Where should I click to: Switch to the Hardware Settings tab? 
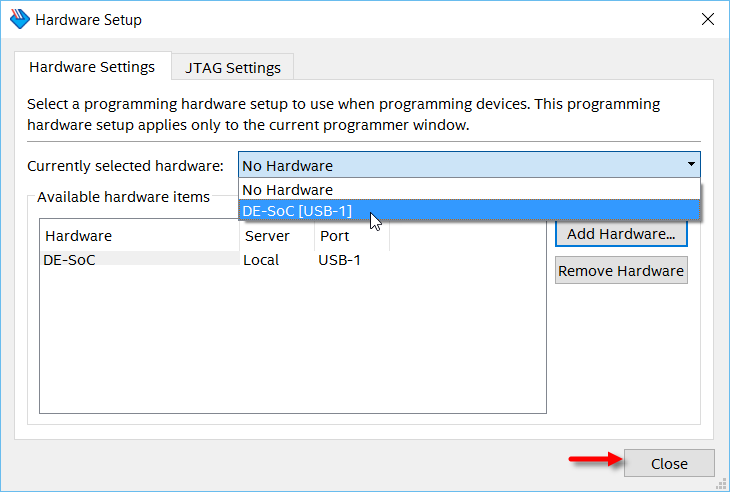tap(92, 68)
